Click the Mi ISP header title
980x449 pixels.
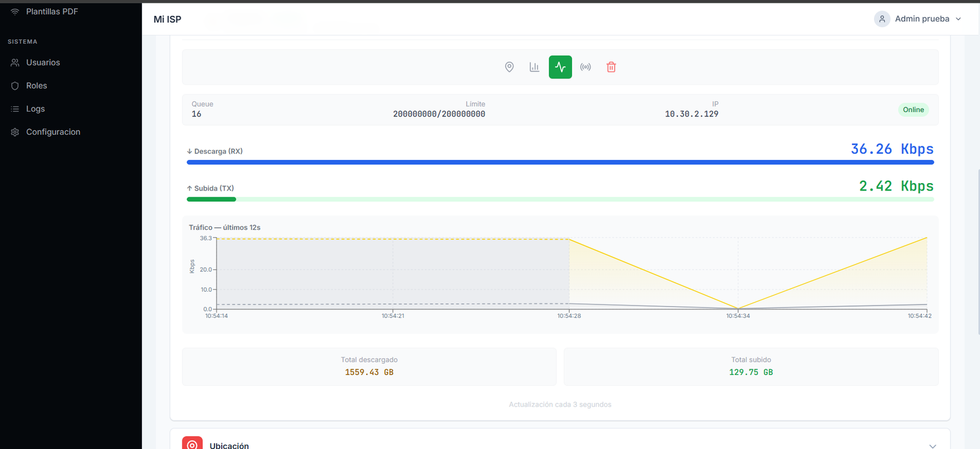(167, 19)
